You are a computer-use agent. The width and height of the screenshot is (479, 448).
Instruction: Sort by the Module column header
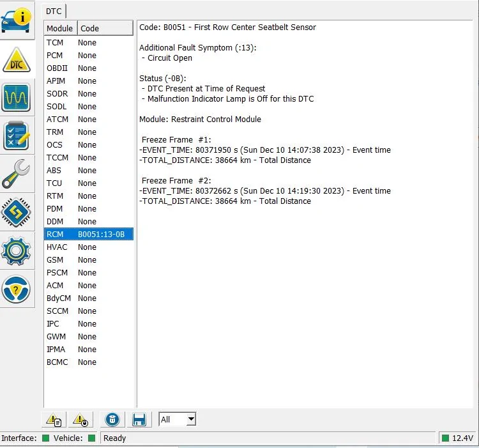point(60,28)
